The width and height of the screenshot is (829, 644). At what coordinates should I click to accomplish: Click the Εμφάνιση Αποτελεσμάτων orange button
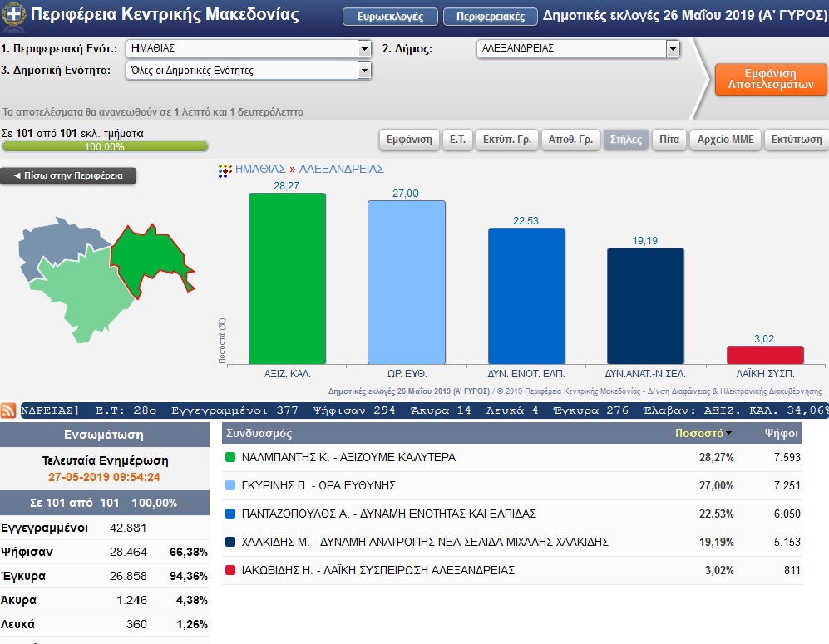pyautogui.click(x=770, y=79)
